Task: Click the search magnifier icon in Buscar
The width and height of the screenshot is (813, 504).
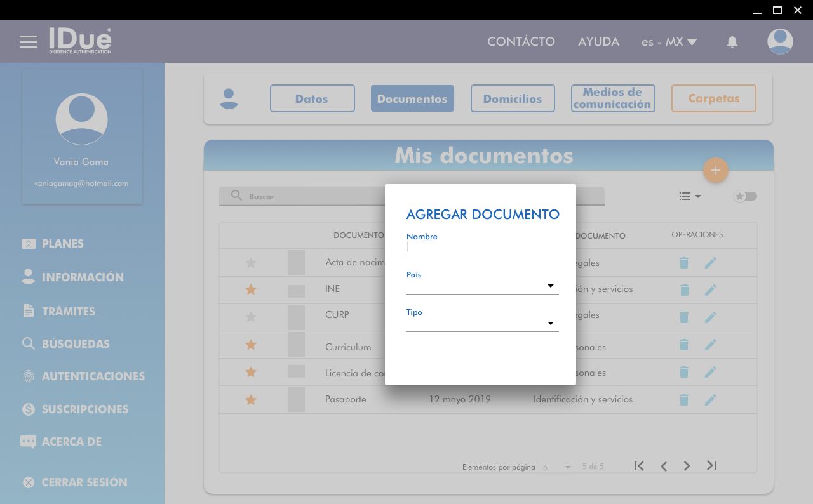Action: [x=236, y=196]
